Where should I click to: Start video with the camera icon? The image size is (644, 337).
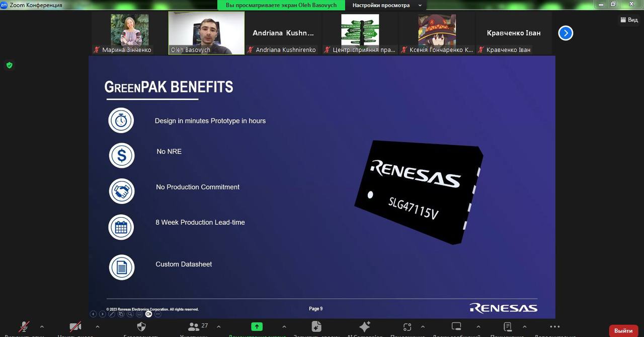tap(75, 326)
